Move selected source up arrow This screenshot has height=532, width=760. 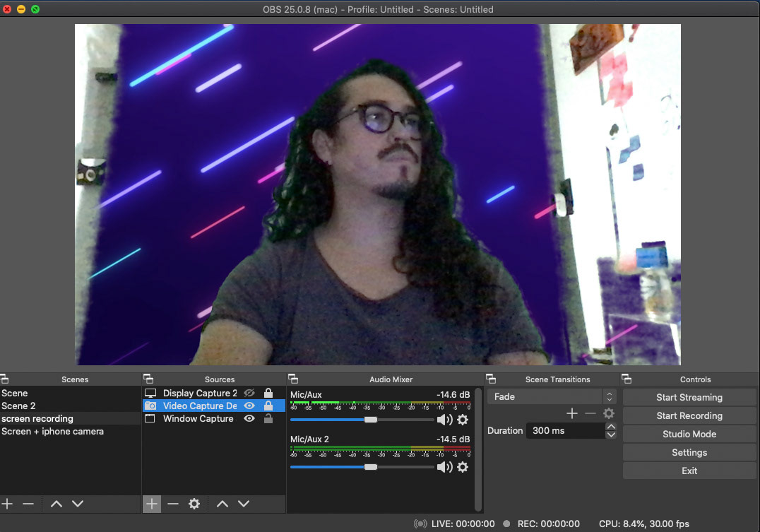[222, 504]
